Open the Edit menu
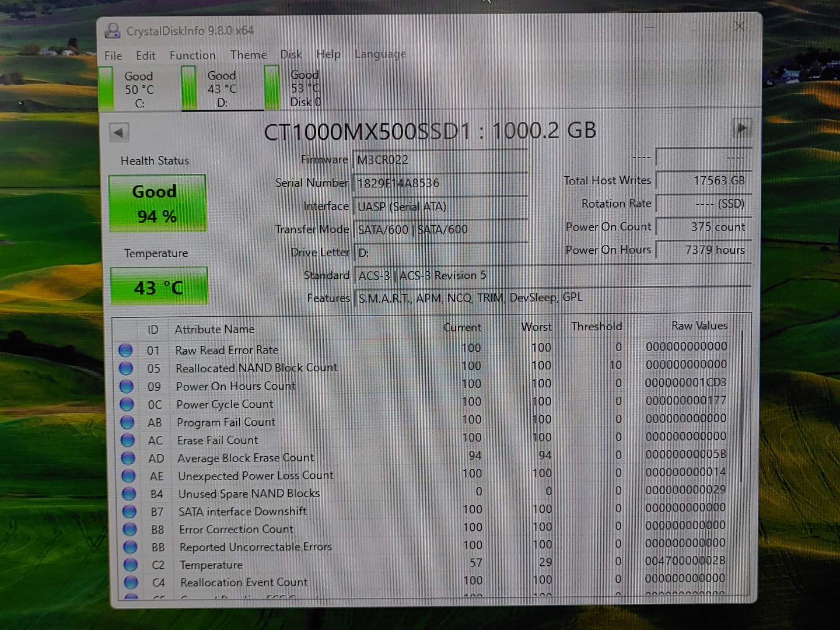Viewport: 840px width, 630px height. pos(146,55)
